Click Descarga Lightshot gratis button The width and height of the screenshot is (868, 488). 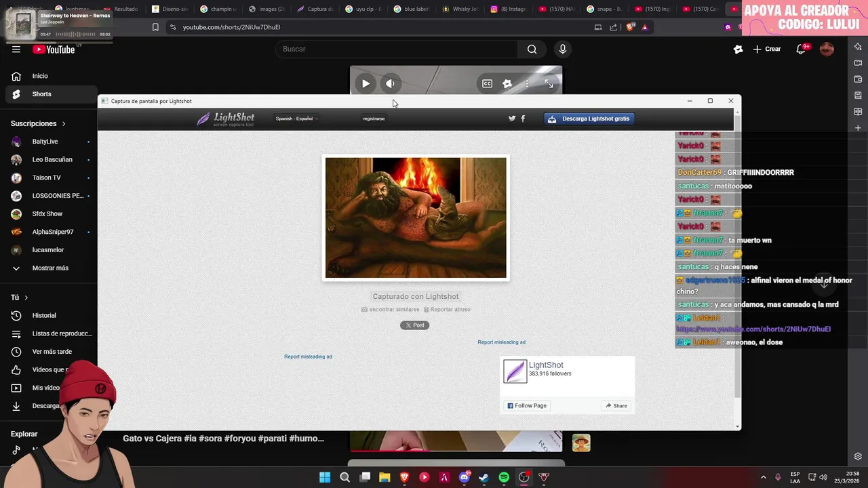click(589, 119)
